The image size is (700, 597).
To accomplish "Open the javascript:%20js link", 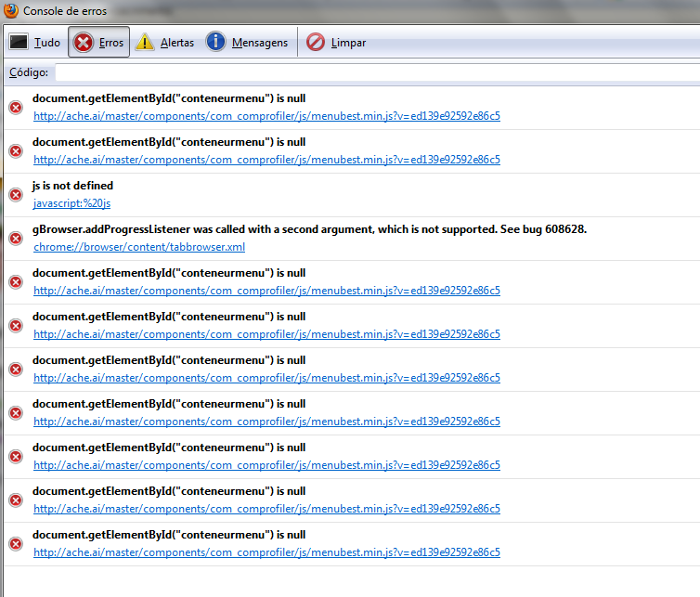I will (71, 203).
